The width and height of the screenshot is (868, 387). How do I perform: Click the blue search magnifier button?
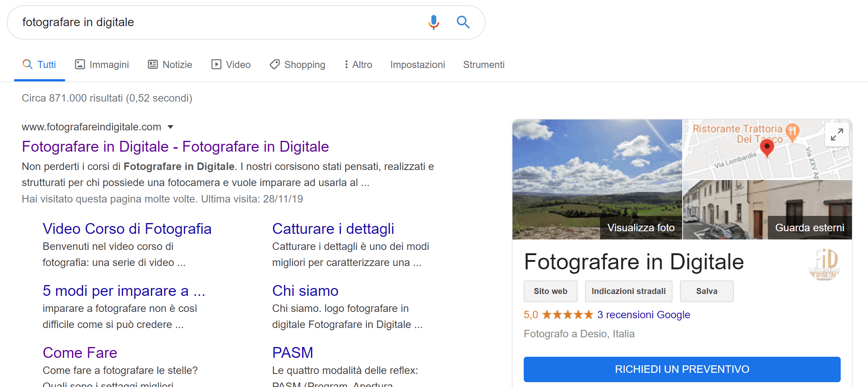463,22
